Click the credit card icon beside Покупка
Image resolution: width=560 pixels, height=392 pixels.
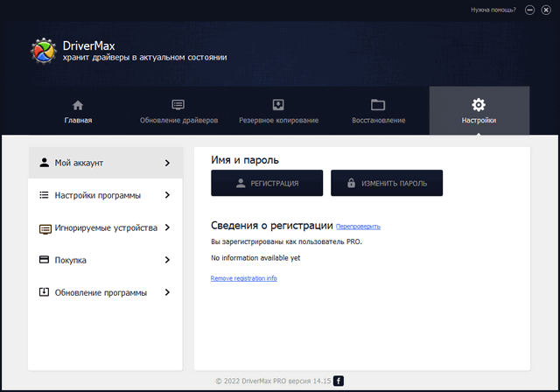45,260
